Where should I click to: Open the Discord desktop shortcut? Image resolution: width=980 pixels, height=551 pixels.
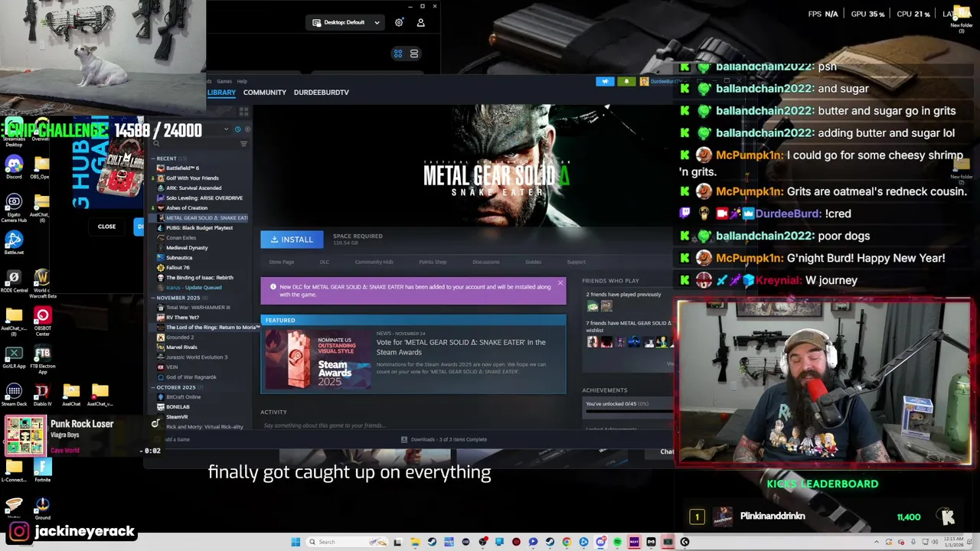coord(14,167)
